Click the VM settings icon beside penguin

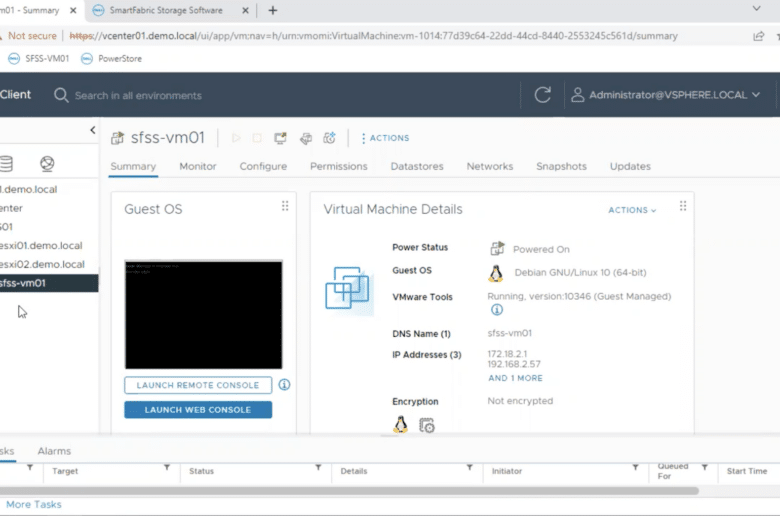pos(426,425)
